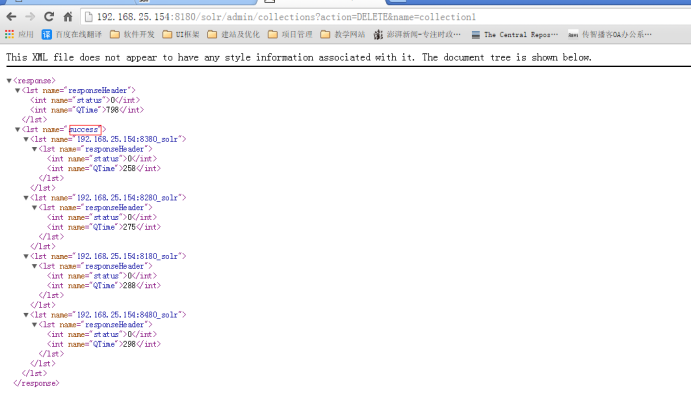
Task: Open the 项目管理 bookmark folder
Action: (290, 34)
